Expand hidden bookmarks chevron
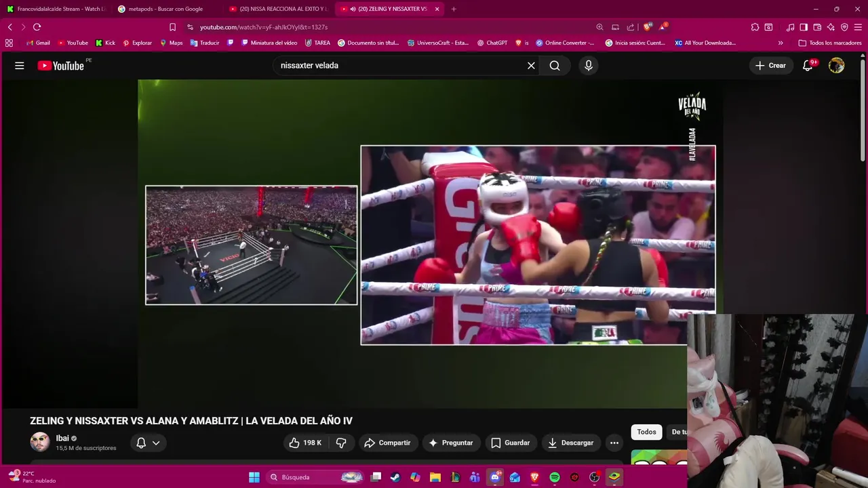Image resolution: width=868 pixels, height=488 pixels. tap(781, 43)
